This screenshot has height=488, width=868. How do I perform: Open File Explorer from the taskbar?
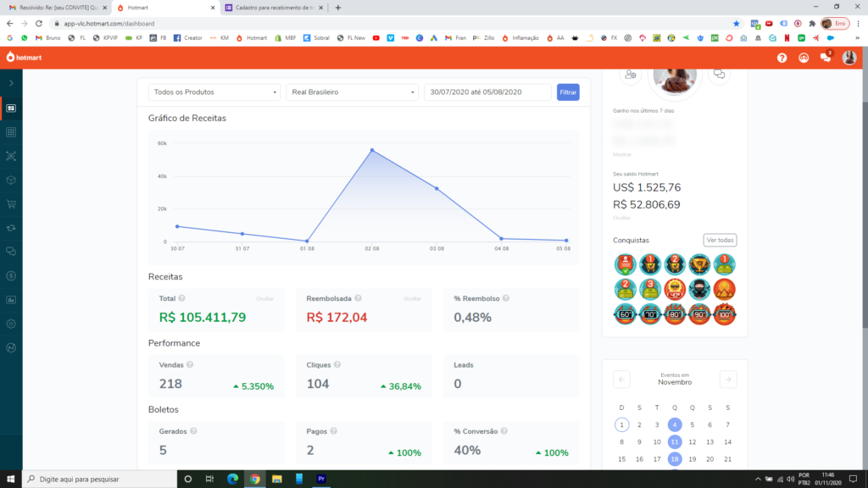[x=277, y=480]
